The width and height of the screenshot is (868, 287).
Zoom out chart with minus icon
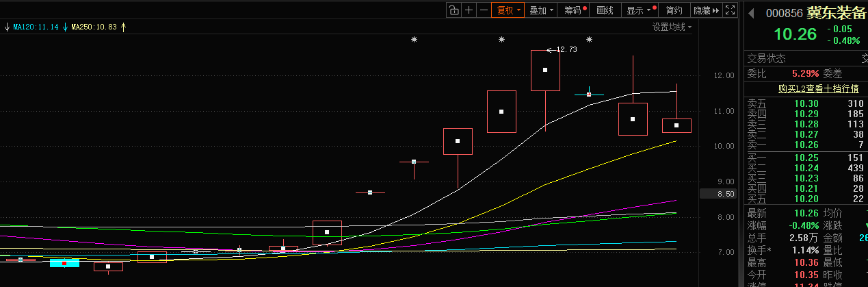(x=484, y=10)
